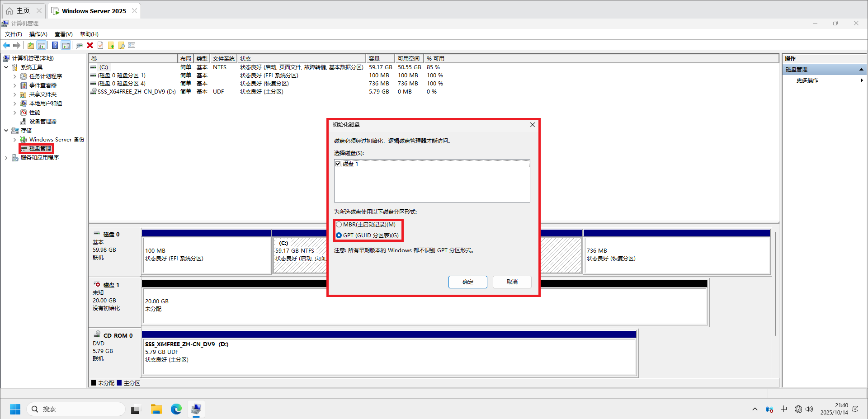Viewport: 868px width, 419px height.
Task: Select the 20.00 GB 未分配 region of 磁盘 1
Action: (425, 306)
